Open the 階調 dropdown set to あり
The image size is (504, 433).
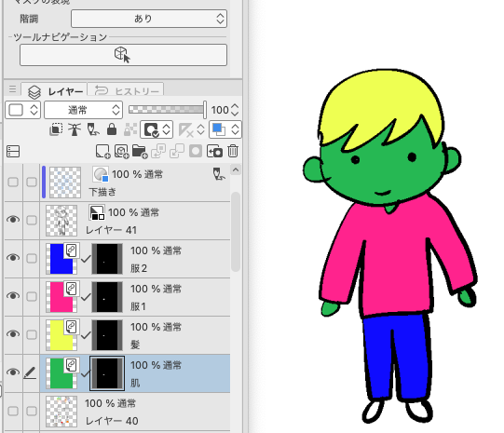[149, 19]
